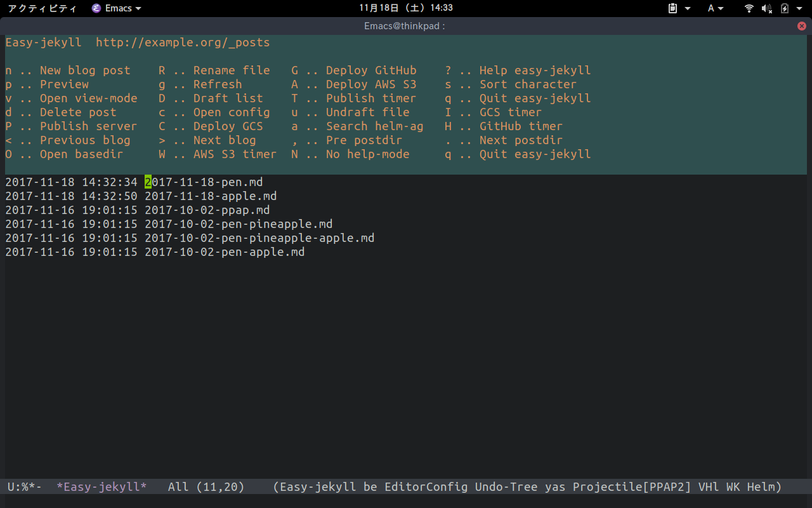Viewport: 812px width, 508px height.
Task: Select the 'Draft list' entry
Action: 228,98
